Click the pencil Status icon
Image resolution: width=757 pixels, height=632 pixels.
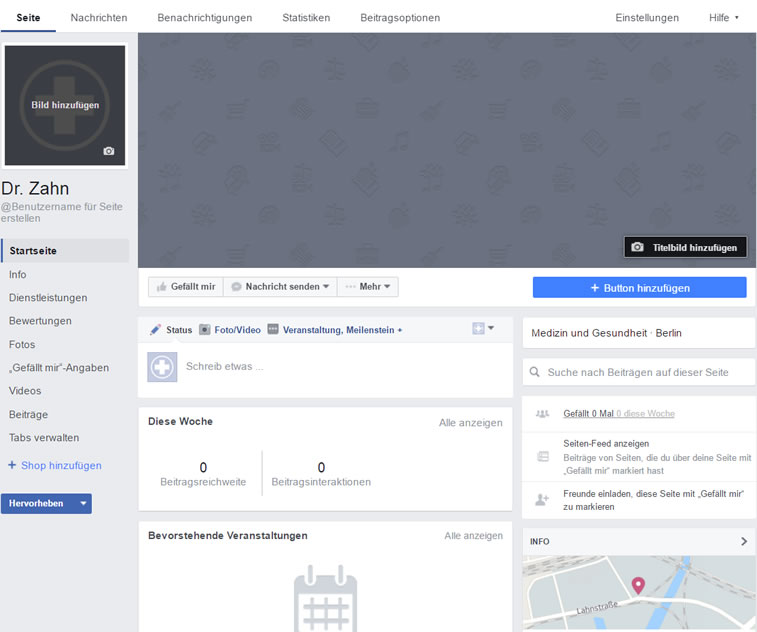pos(155,329)
